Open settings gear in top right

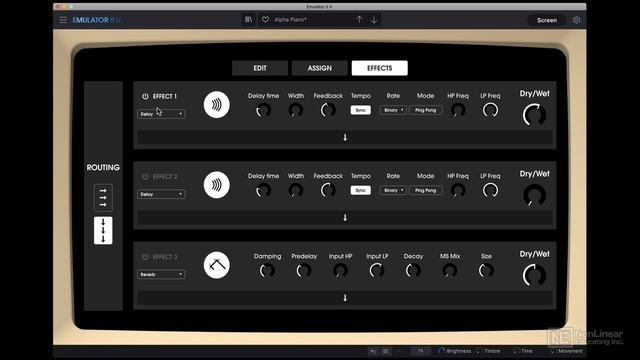coord(576,20)
